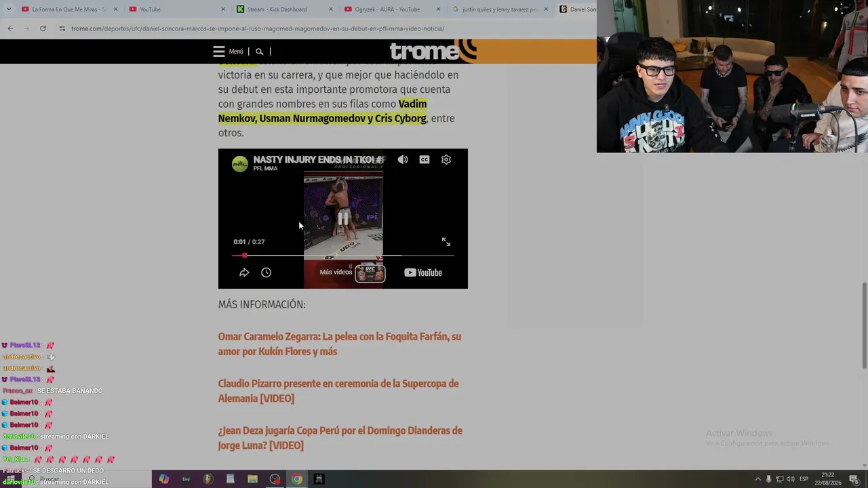The width and height of the screenshot is (868, 488).
Task: Enter fullscreen on the video player
Action: 446,242
